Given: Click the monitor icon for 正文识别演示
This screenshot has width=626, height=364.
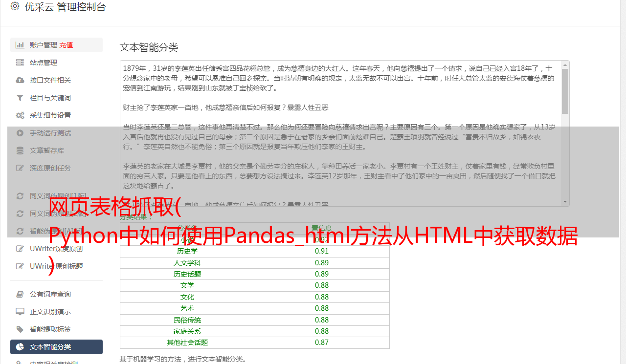Looking at the screenshot, I should 20,312.
